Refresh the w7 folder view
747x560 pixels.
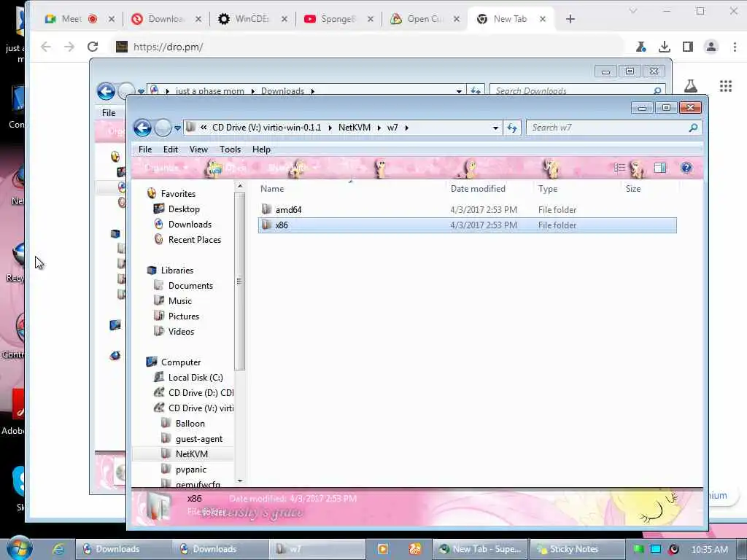(x=512, y=128)
